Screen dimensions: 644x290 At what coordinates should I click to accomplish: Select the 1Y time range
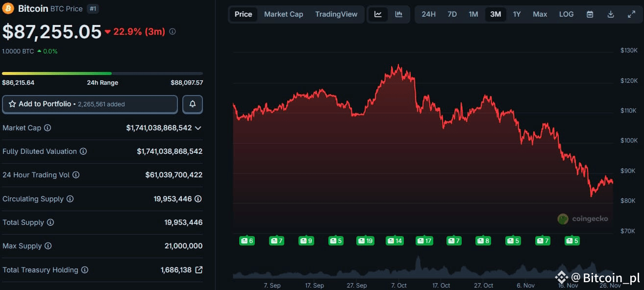click(x=517, y=14)
